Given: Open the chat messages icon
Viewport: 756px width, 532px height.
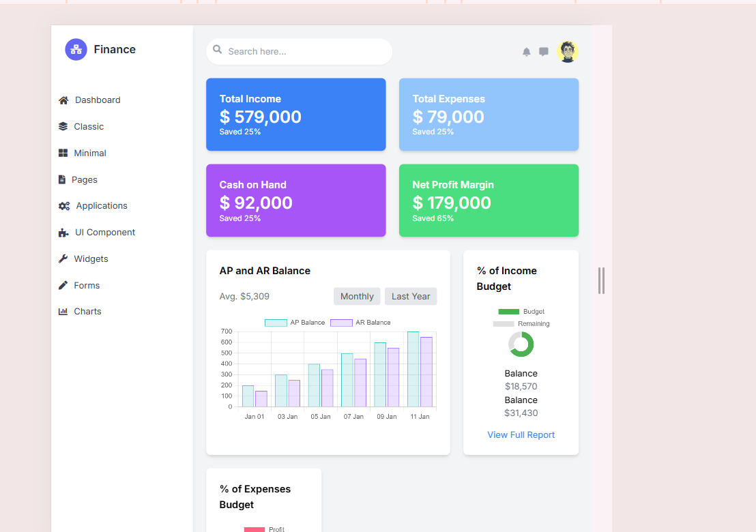Looking at the screenshot, I should tap(544, 52).
